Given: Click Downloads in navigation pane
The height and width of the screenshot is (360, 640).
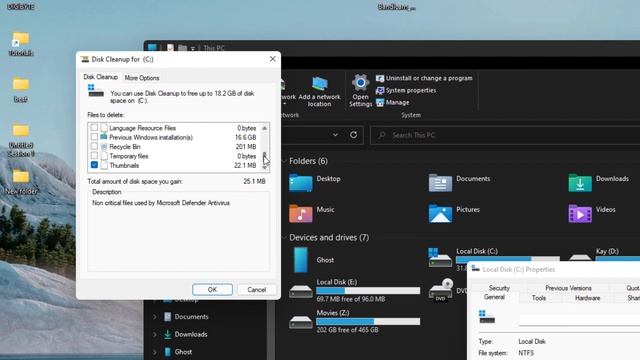Looking at the screenshot, I should pyautogui.click(x=191, y=334).
